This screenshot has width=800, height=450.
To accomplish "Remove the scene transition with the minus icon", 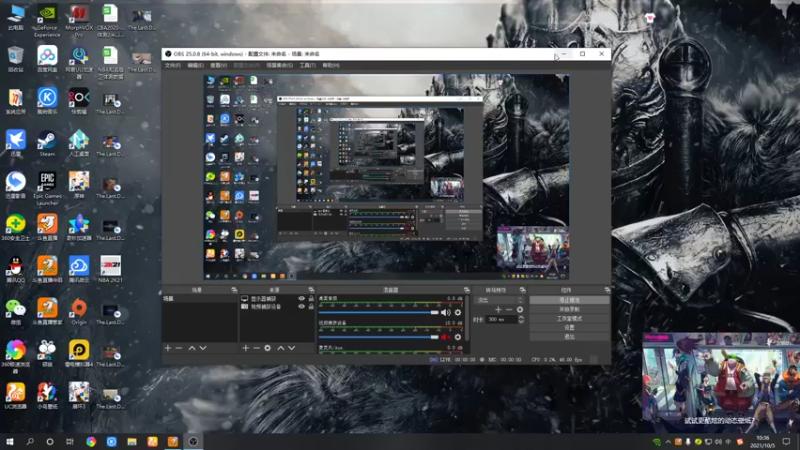I will click(509, 310).
